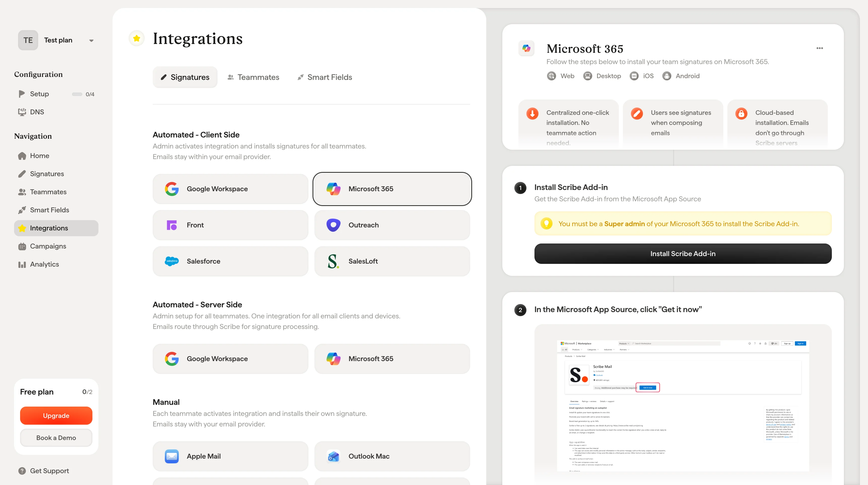Select Microsoft 365 under Server Side

tap(392, 359)
